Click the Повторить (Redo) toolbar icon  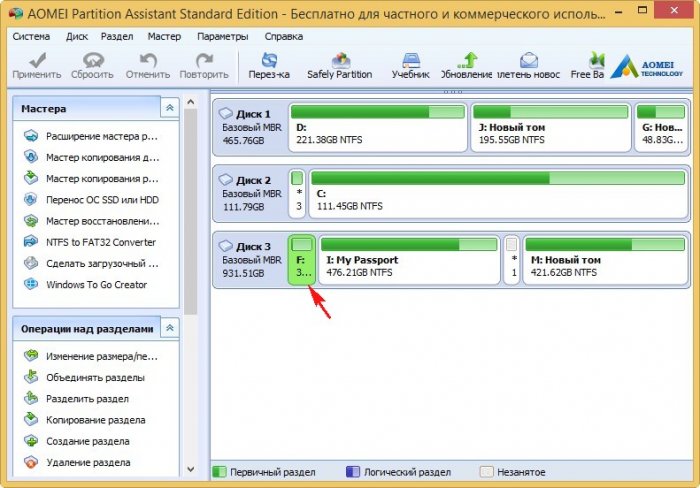tap(204, 66)
